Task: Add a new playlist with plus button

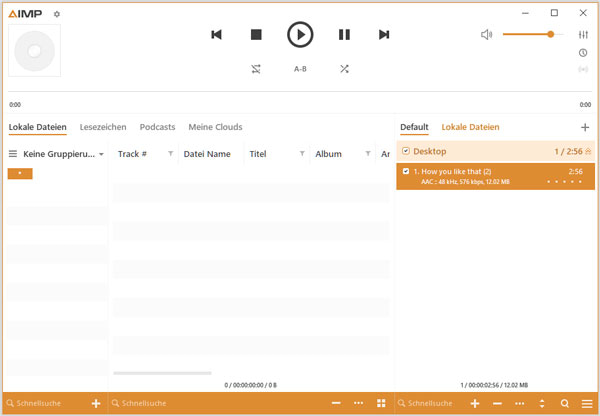Action: (x=585, y=128)
